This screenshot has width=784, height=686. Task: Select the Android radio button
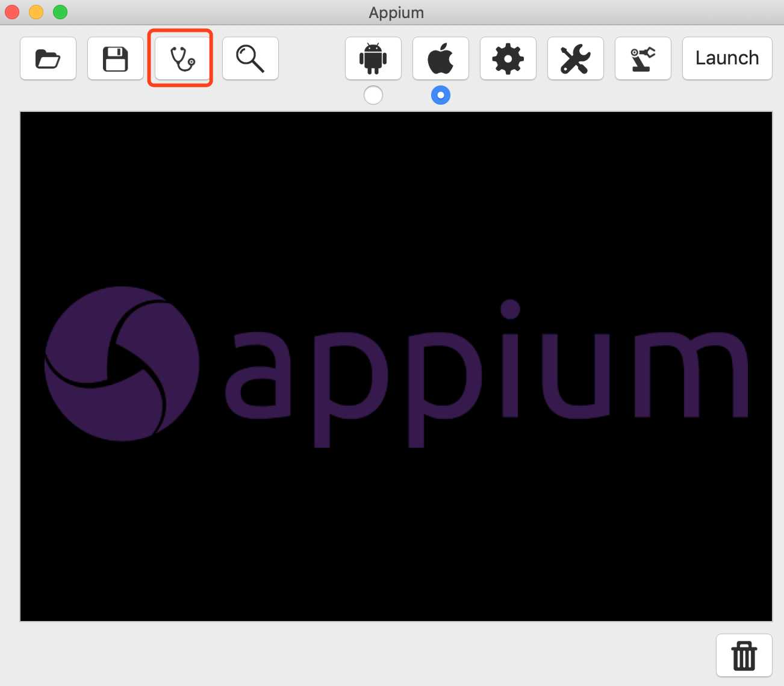click(x=373, y=95)
